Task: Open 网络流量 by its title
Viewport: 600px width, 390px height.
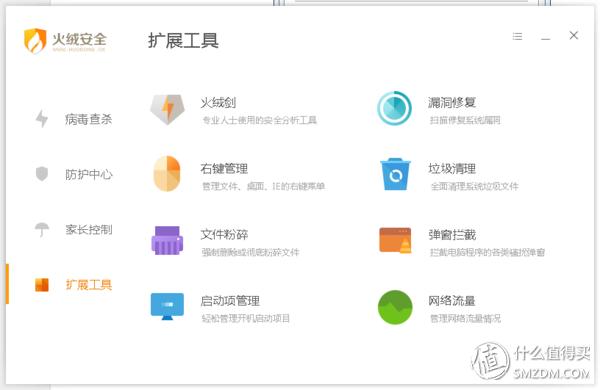Action: (452, 301)
